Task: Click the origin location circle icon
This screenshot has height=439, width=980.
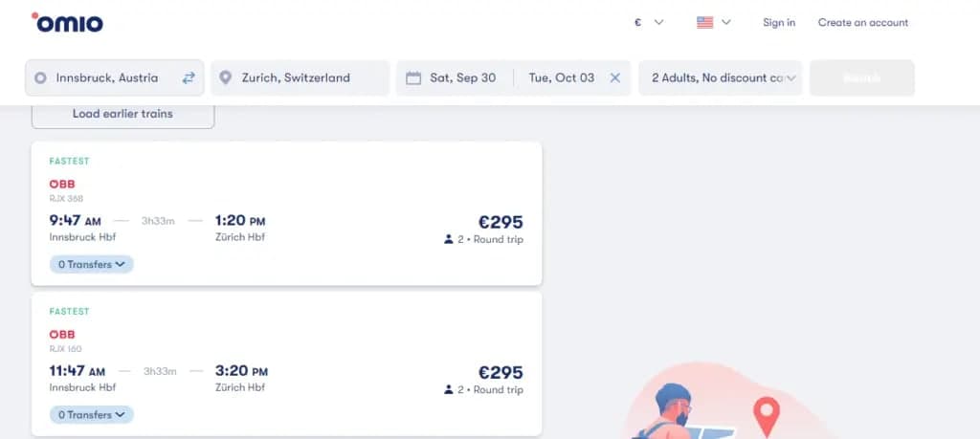Action: [40, 77]
